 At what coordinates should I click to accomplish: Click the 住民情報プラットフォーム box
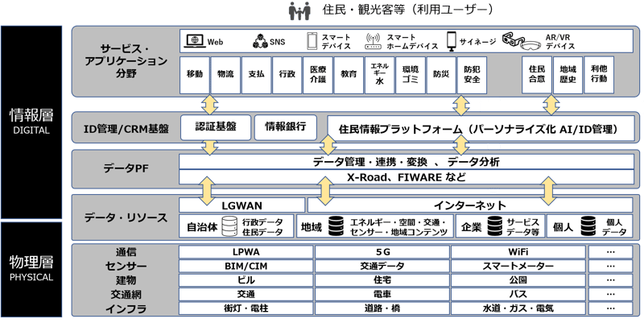(x=481, y=129)
